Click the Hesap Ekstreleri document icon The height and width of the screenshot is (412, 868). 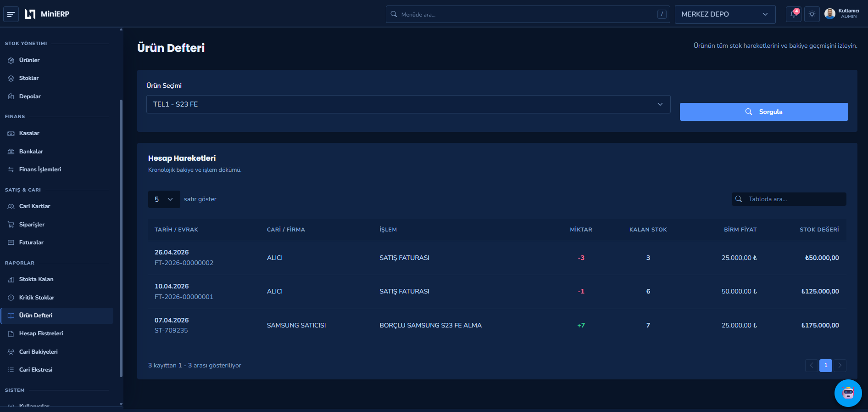tap(11, 333)
